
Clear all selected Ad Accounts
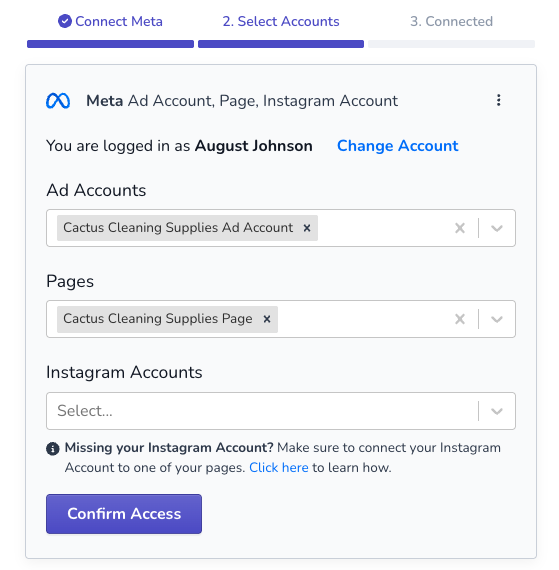point(460,228)
